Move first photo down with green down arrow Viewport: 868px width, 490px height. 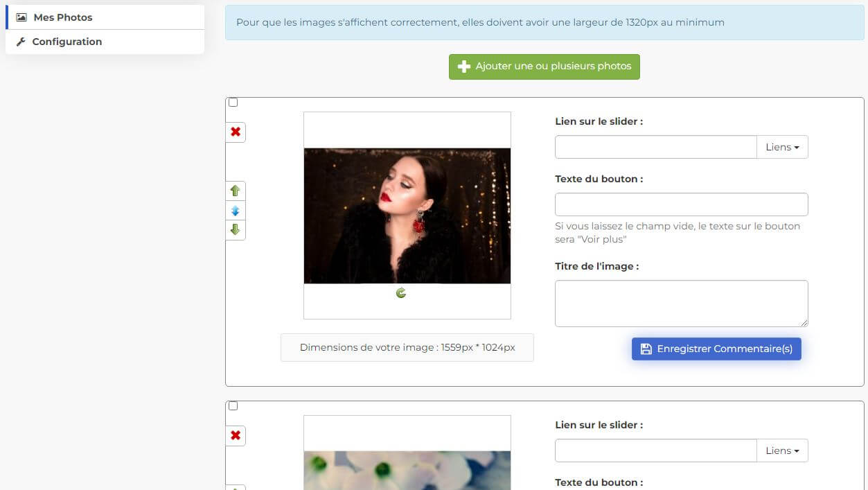[x=236, y=229]
